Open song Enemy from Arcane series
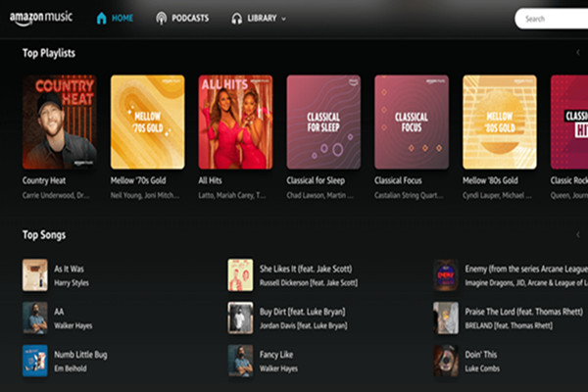 [x=526, y=269]
